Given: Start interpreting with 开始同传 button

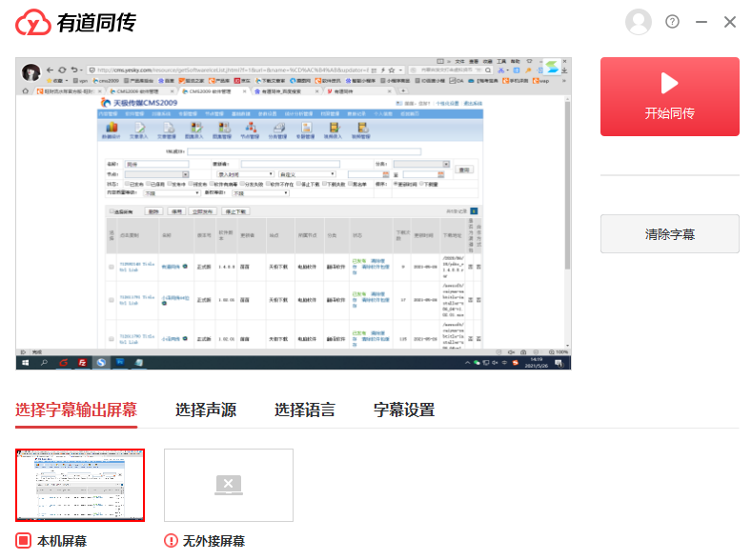Looking at the screenshot, I should (669, 97).
